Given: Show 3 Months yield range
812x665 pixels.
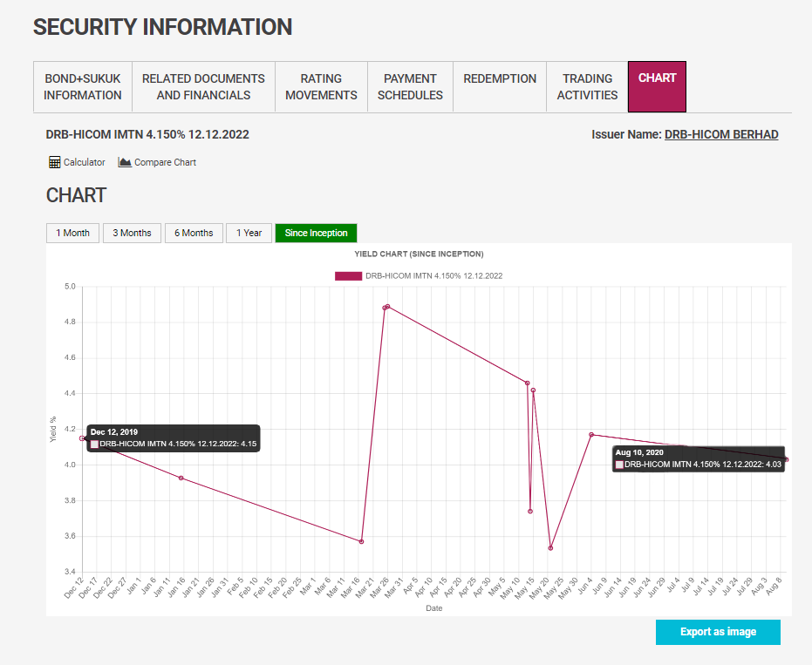Looking at the screenshot, I should click(x=132, y=233).
